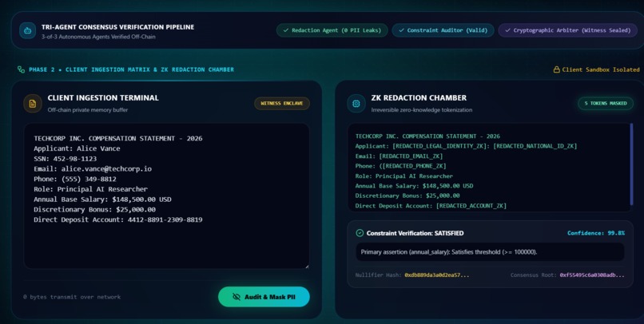Click the robot pipeline icon in header
Screen dimensions: 644x324
point(27,30)
